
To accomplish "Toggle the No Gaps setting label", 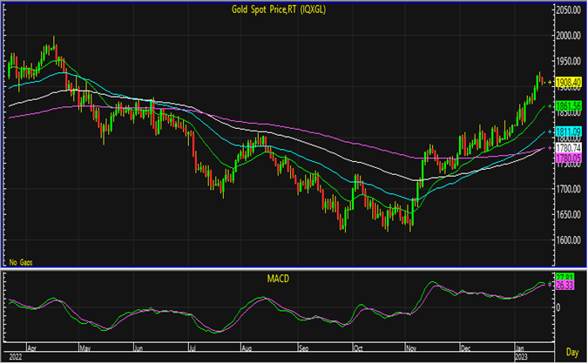I will [x=21, y=261].
